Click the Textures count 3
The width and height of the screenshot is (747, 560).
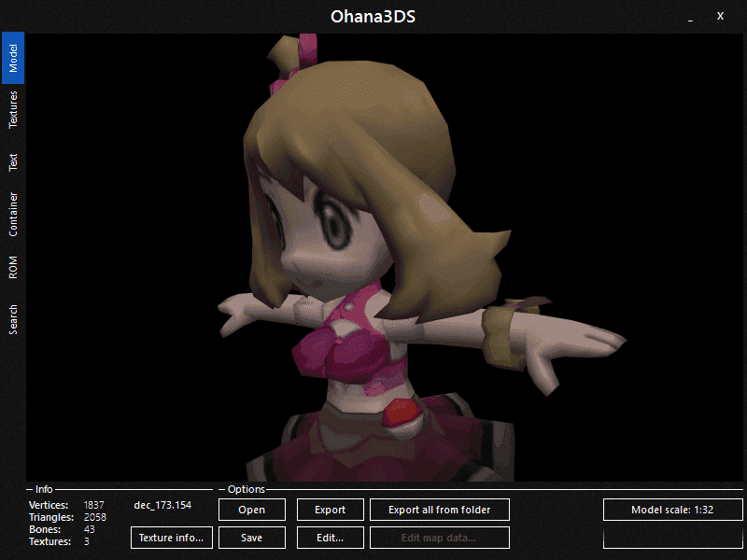(x=87, y=541)
